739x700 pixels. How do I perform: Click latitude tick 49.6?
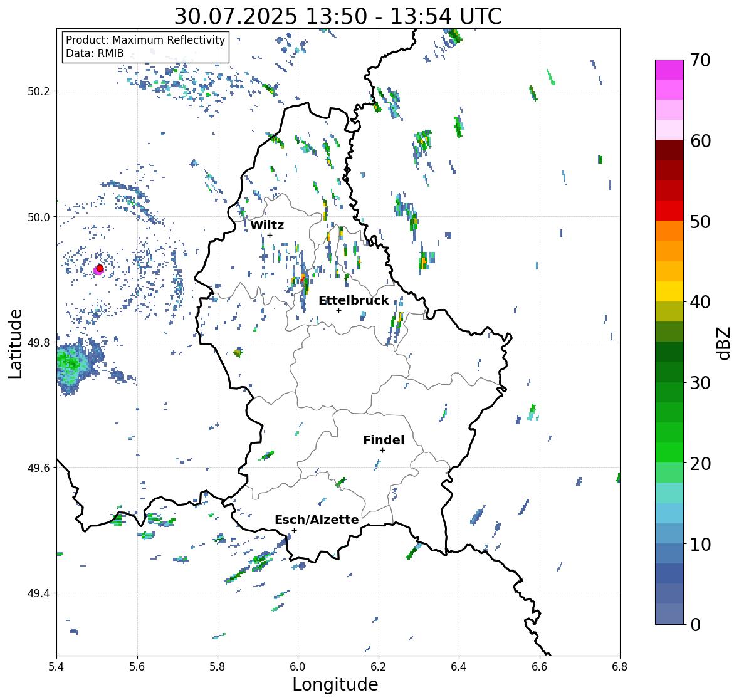(40, 468)
